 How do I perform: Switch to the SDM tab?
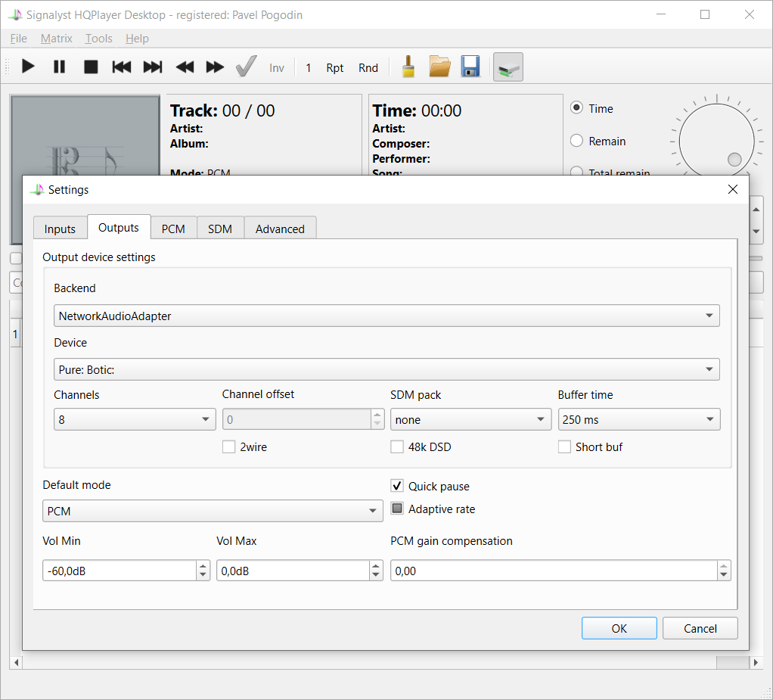click(x=220, y=229)
